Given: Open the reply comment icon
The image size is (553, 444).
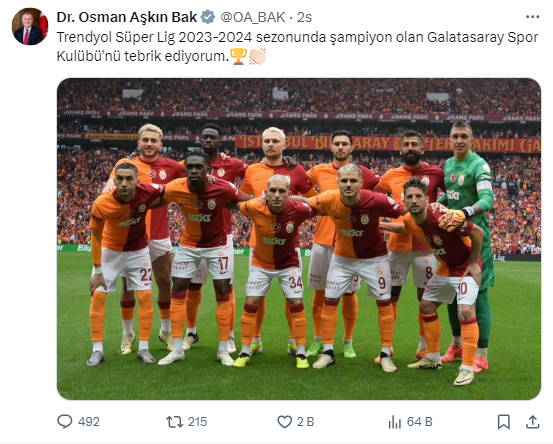Looking at the screenshot, I should pyautogui.click(x=65, y=421).
